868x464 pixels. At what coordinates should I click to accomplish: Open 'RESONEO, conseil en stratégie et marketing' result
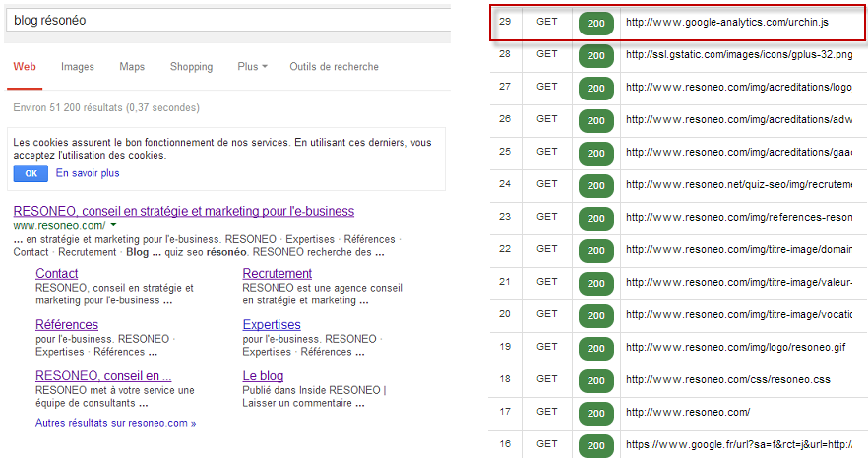coord(184,211)
